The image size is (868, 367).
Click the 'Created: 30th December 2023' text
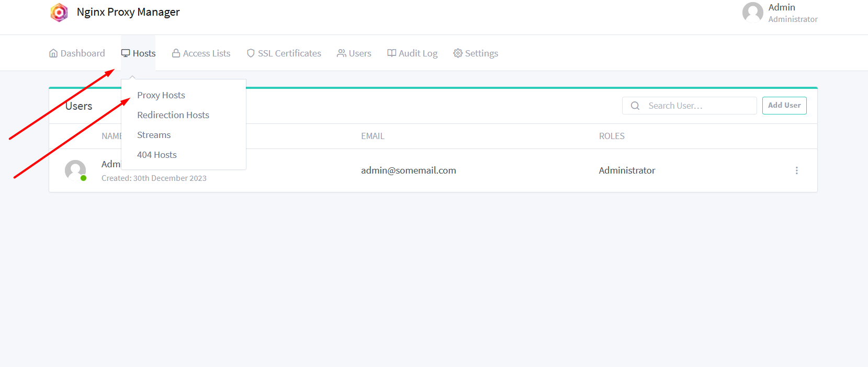(x=154, y=178)
